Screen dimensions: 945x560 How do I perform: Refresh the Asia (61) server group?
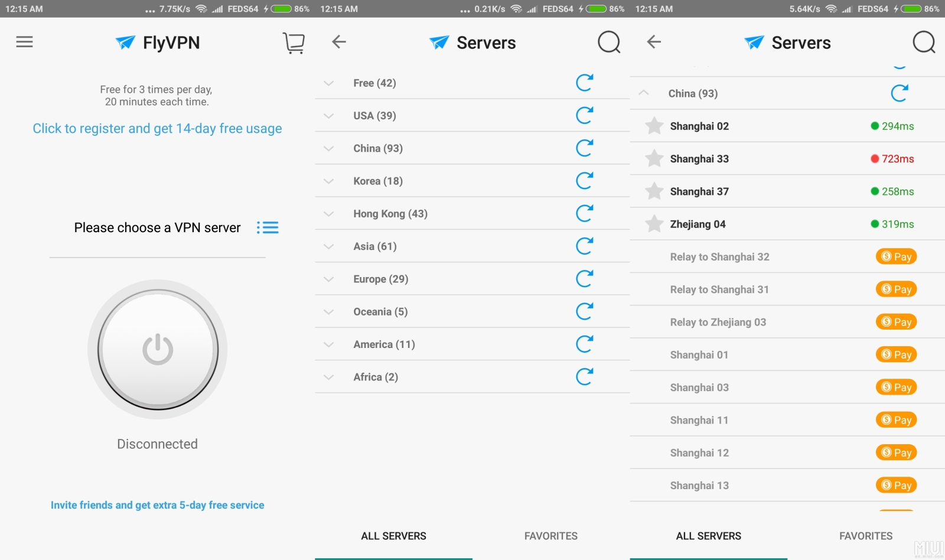coord(584,246)
